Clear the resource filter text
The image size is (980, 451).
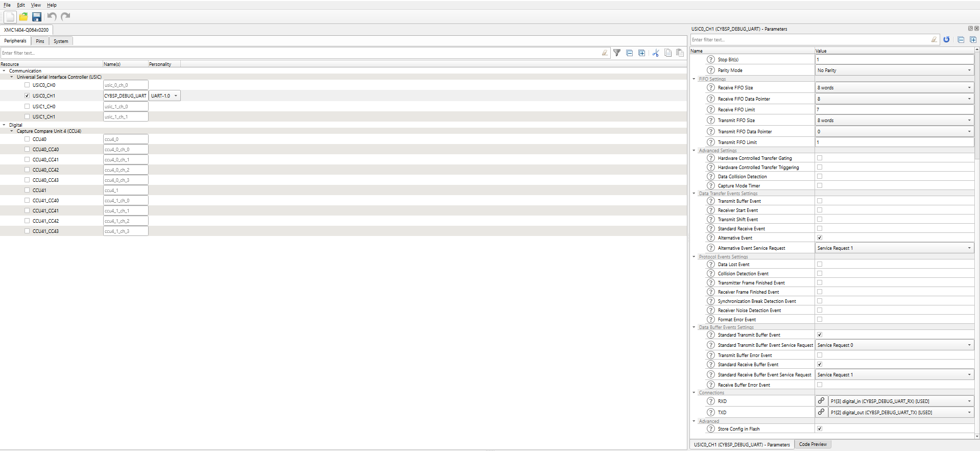605,53
